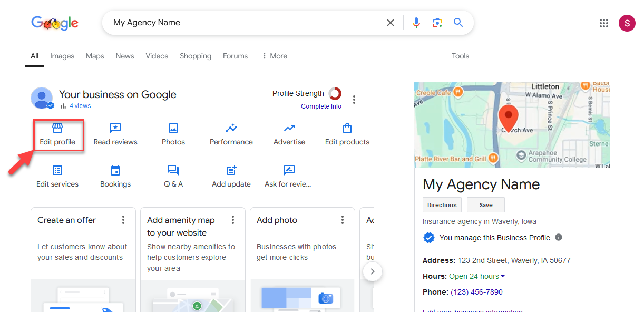Open Performance sparkline icon
Screen dimensions: 644x312
tap(231, 128)
